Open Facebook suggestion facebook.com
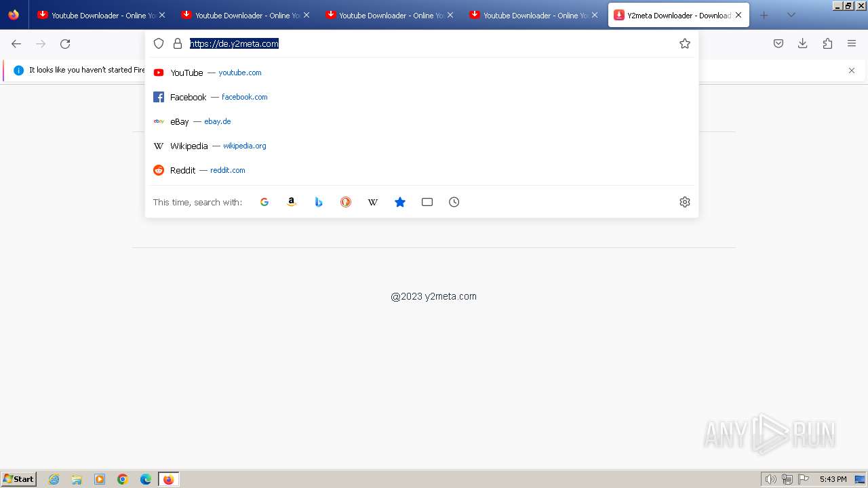 coord(421,97)
